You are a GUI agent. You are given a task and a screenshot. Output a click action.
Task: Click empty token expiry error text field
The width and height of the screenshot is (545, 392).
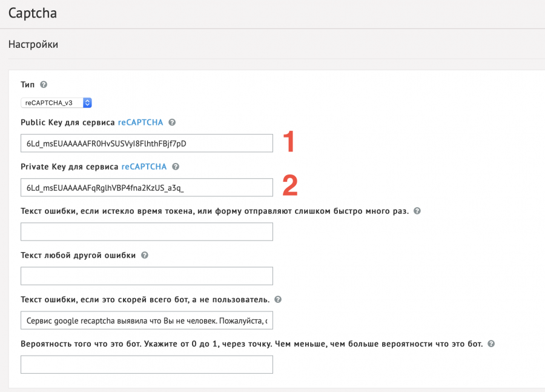point(147,231)
